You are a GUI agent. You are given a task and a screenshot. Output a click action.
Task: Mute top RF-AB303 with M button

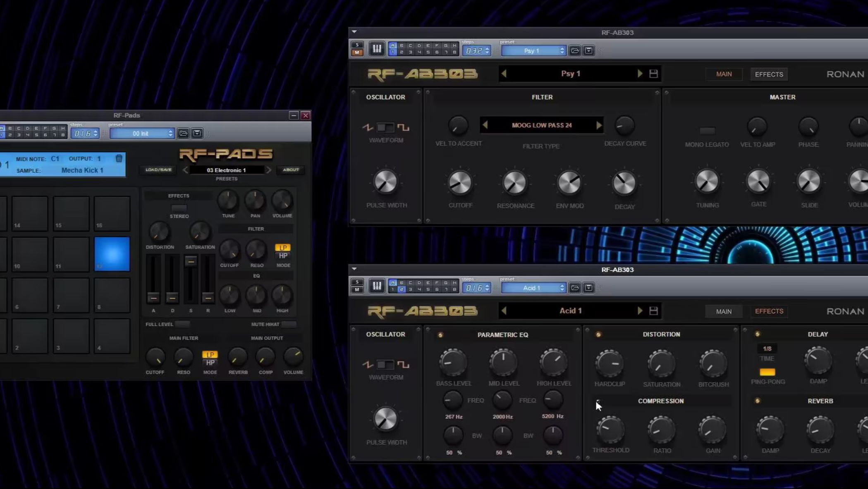pyautogui.click(x=357, y=52)
